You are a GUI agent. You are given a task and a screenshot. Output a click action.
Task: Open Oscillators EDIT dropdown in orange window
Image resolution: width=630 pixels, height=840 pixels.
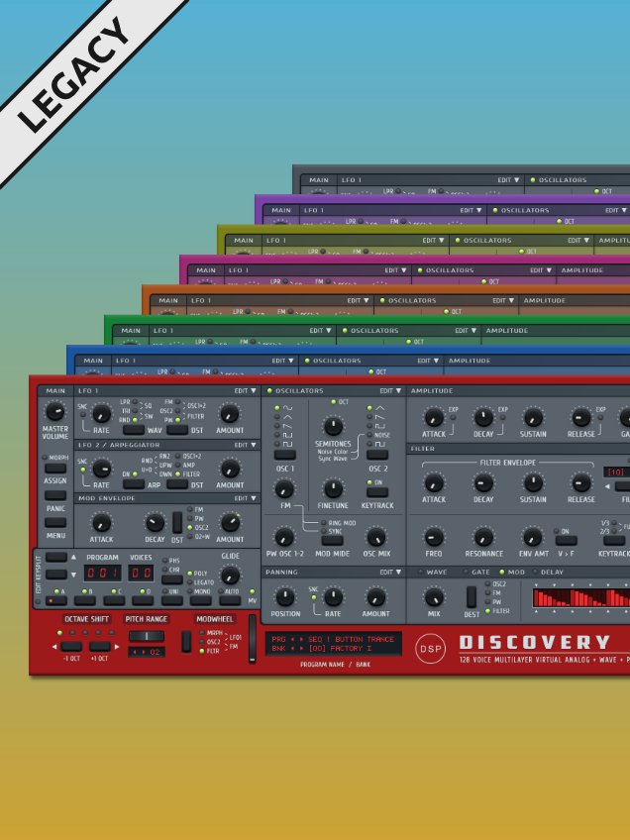503,300
